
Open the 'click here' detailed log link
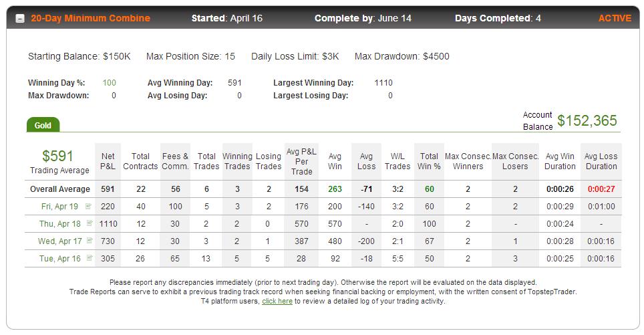[277, 301]
